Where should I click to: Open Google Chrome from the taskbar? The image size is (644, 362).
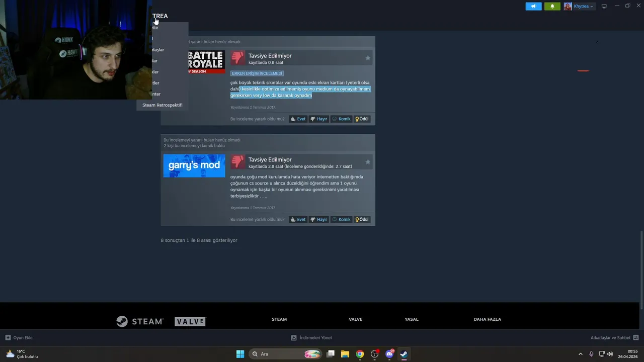click(x=360, y=354)
